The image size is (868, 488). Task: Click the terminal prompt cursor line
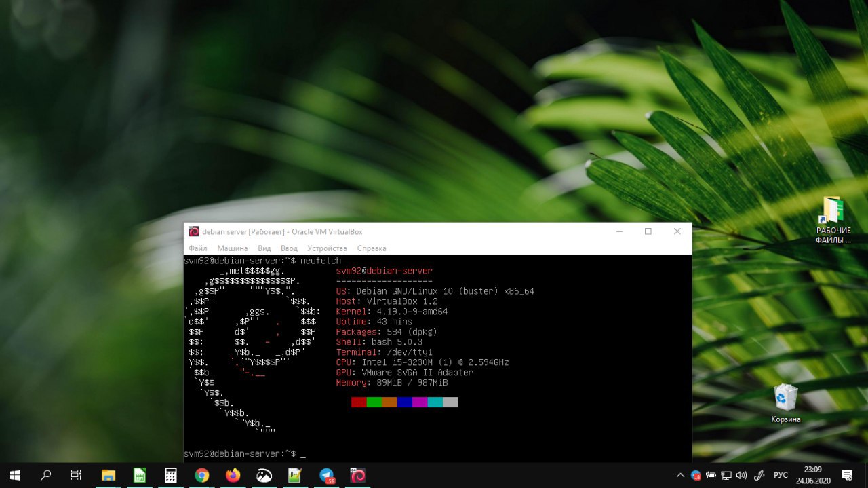point(245,453)
